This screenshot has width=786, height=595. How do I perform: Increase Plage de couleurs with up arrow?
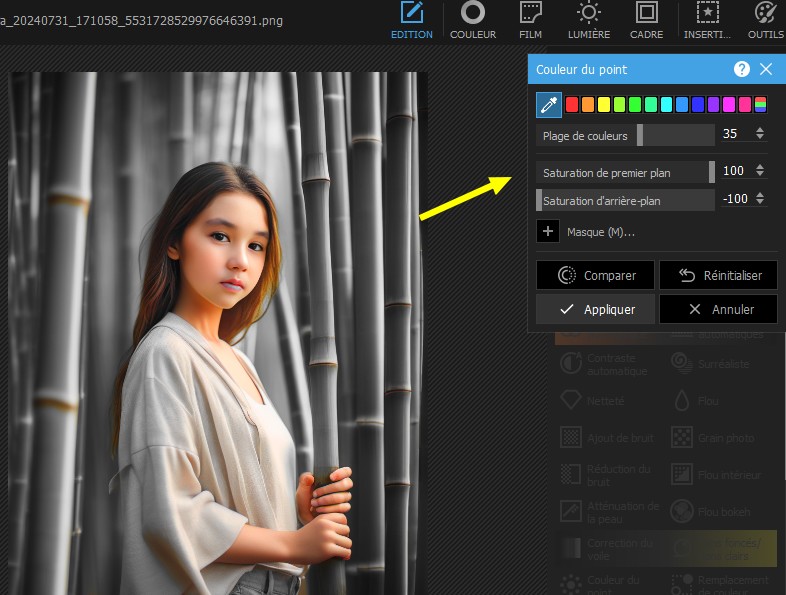click(x=760, y=129)
